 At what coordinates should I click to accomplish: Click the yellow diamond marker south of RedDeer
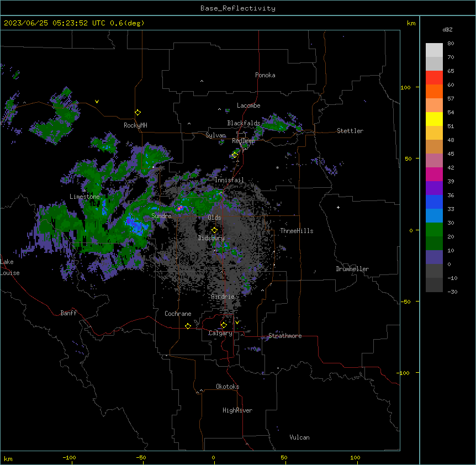coord(235,155)
